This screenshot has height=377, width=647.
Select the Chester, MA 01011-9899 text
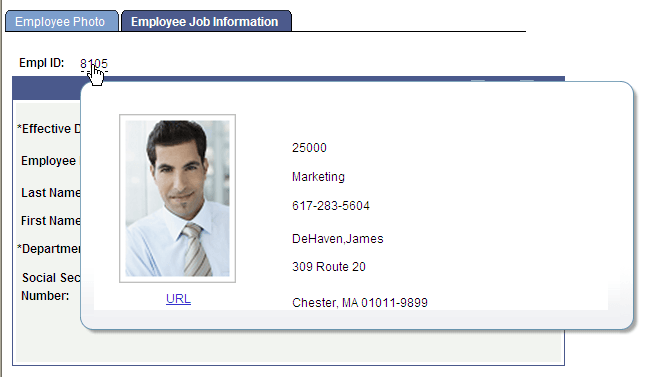point(360,303)
